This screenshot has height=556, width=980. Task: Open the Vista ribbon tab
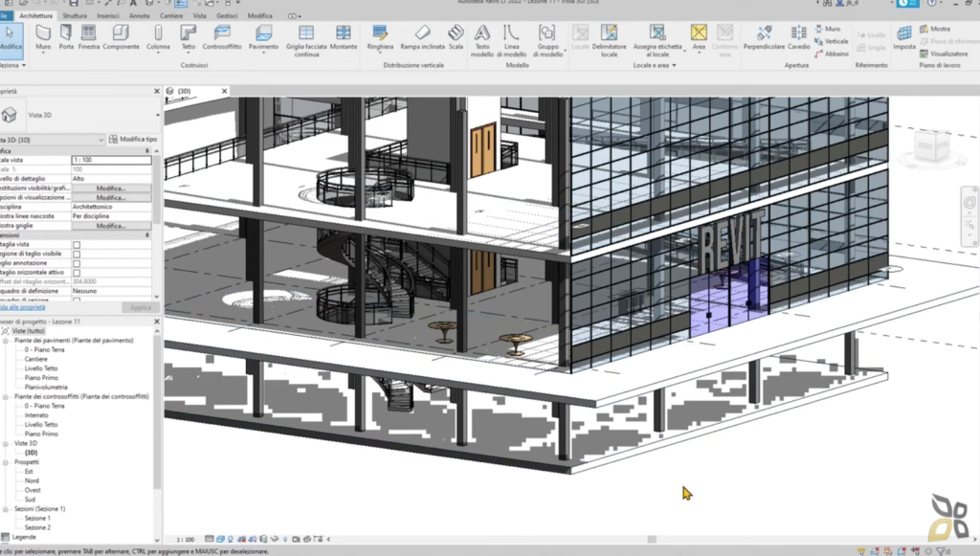(x=199, y=15)
